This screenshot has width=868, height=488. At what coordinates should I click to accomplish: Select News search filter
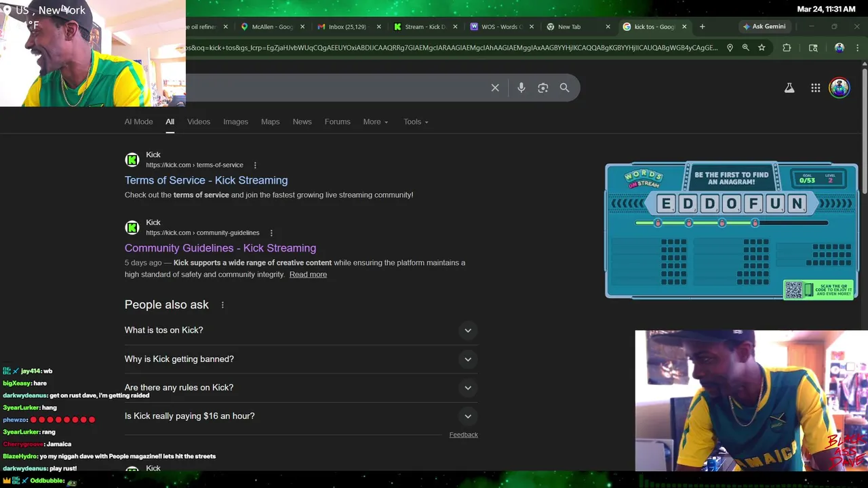point(302,122)
